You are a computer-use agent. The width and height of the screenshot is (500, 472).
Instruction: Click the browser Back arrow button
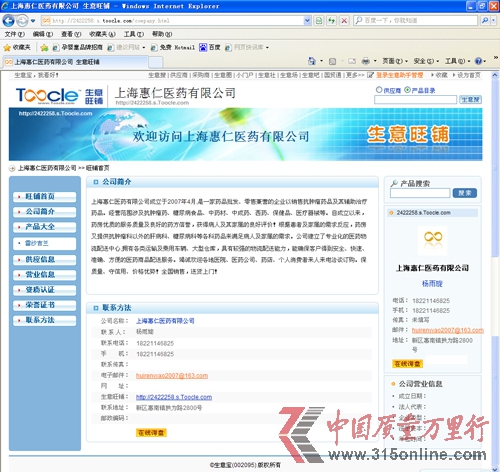point(8,21)
